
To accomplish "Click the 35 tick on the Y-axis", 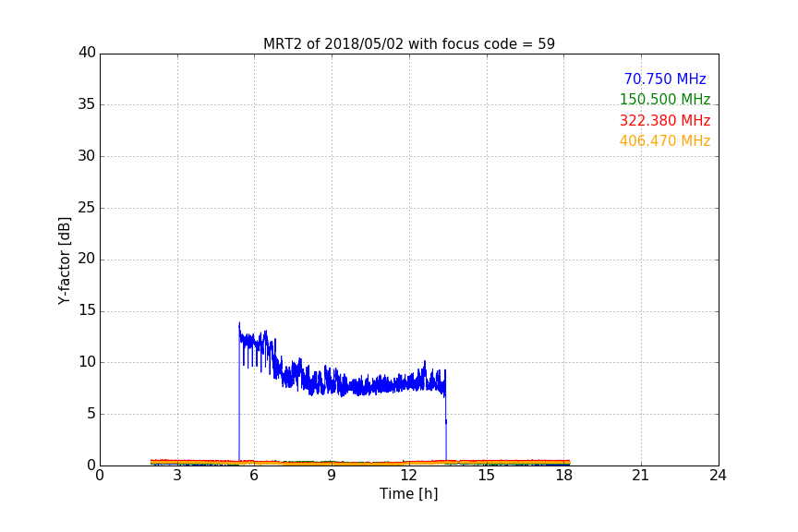I will pyautogui.click(x=87, y=104).
